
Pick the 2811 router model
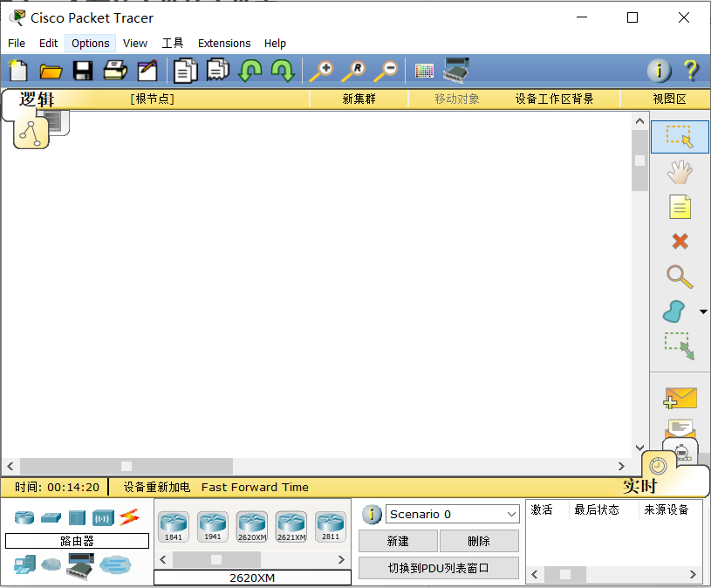[x=331, y=526]
